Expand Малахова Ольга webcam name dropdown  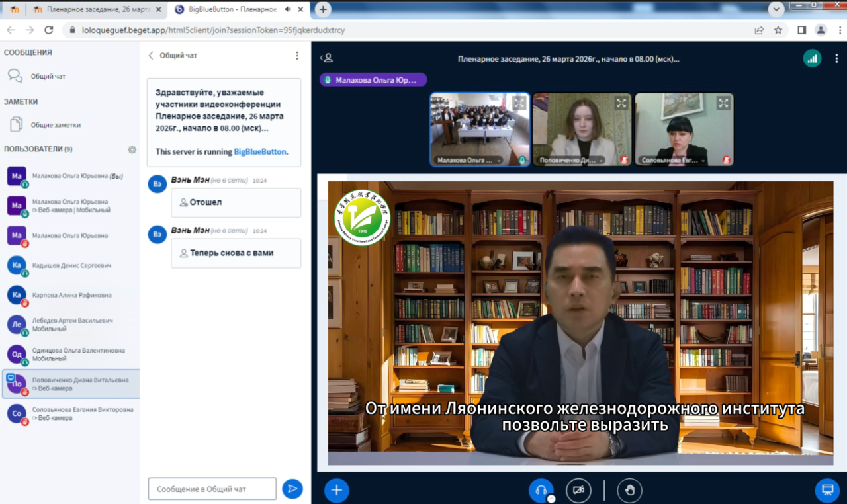(499, 161)
